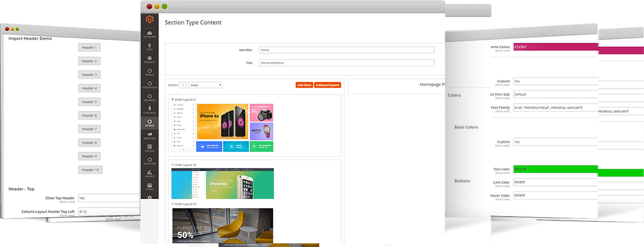Click the Header 2 import button
Image resolution: width=644 pixels, height=247 pixels.
(x=89, y=61)
